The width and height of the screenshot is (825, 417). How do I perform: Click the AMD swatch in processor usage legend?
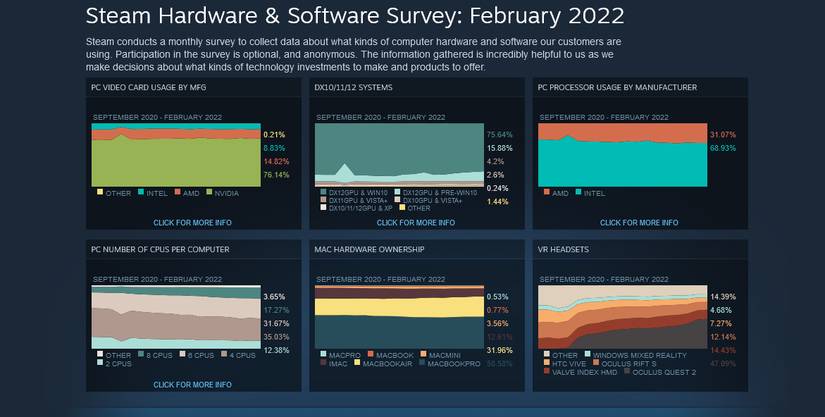tap(547, 192)
